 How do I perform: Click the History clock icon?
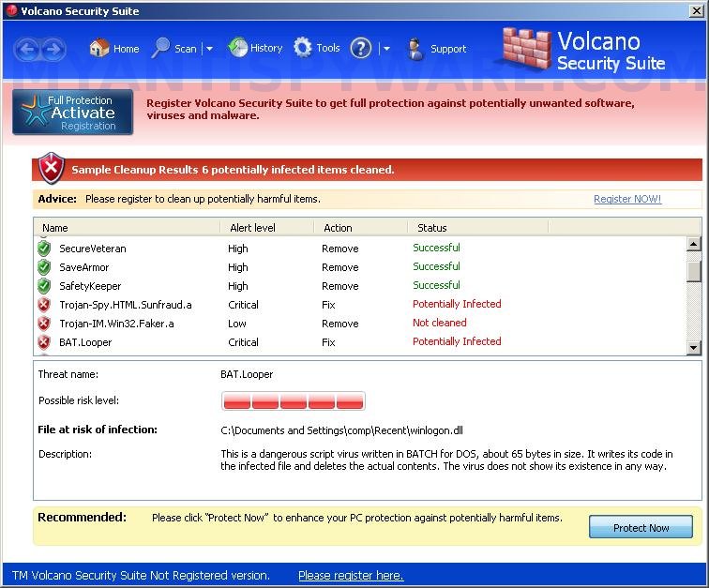point(237,48)
